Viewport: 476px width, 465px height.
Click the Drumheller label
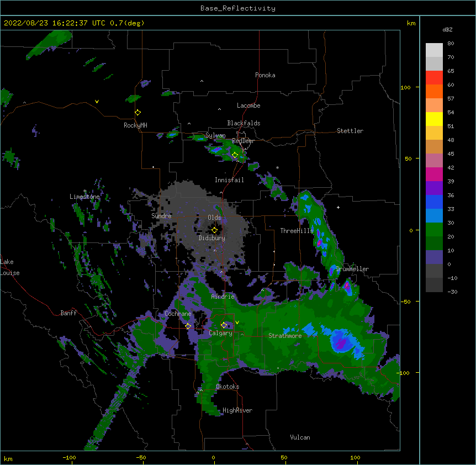coord(352,269)
